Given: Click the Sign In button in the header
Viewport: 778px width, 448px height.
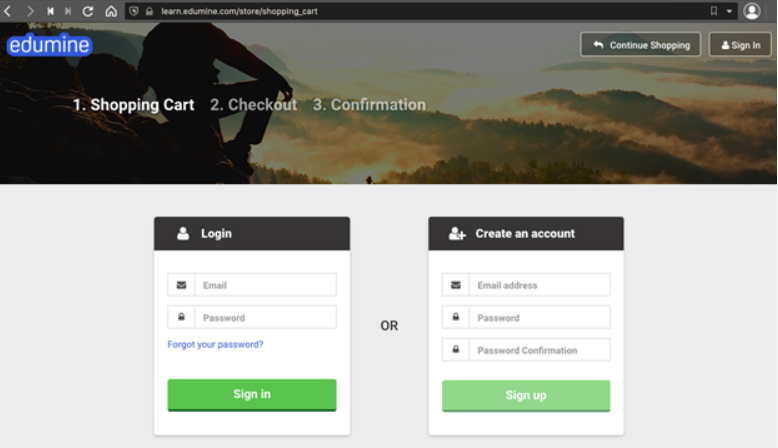Looking at the screenshot, I should (x=740, y=45).
